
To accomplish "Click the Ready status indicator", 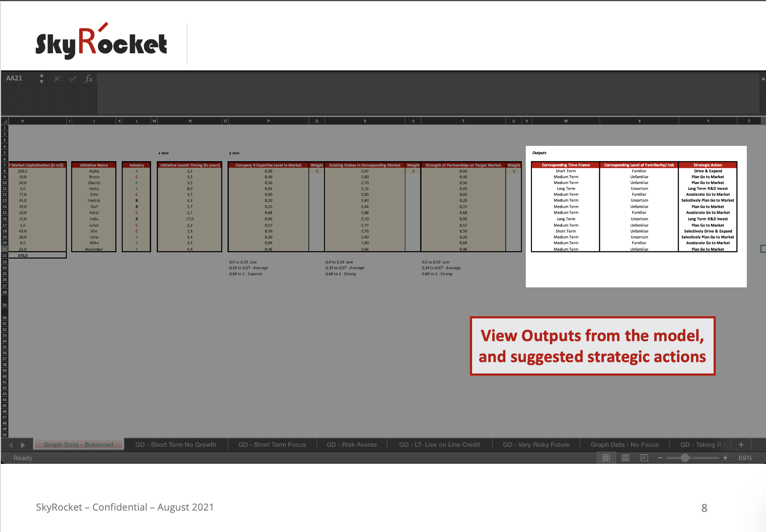I will coord(23,458).
